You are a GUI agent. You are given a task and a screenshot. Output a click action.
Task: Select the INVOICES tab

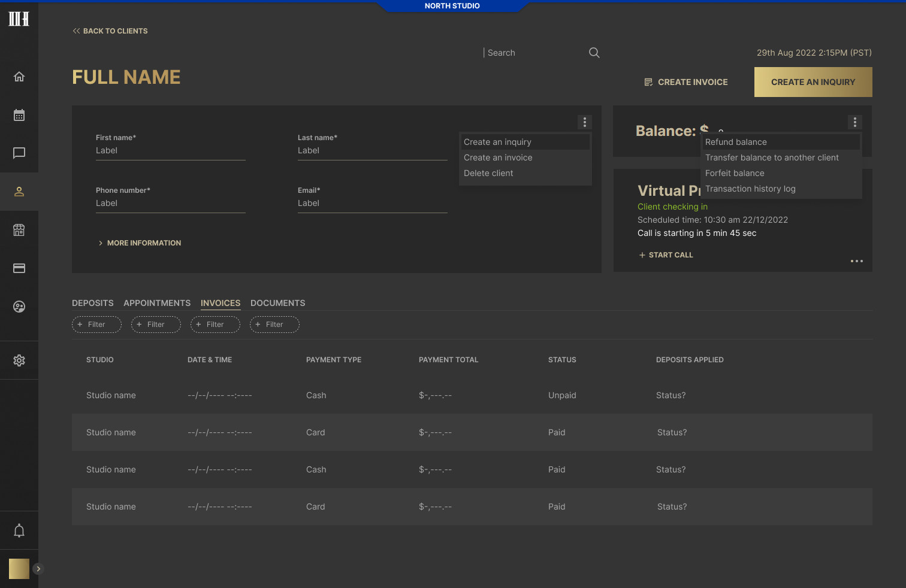coord(221,303)
